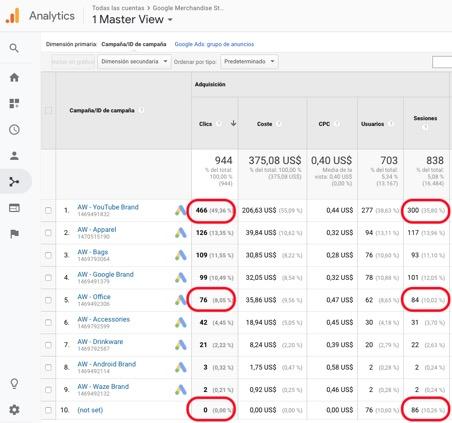Select Campaña/ID de campaña primary dimension
Viewport: 452px width, 423px height.
click(x=134, y=44)
